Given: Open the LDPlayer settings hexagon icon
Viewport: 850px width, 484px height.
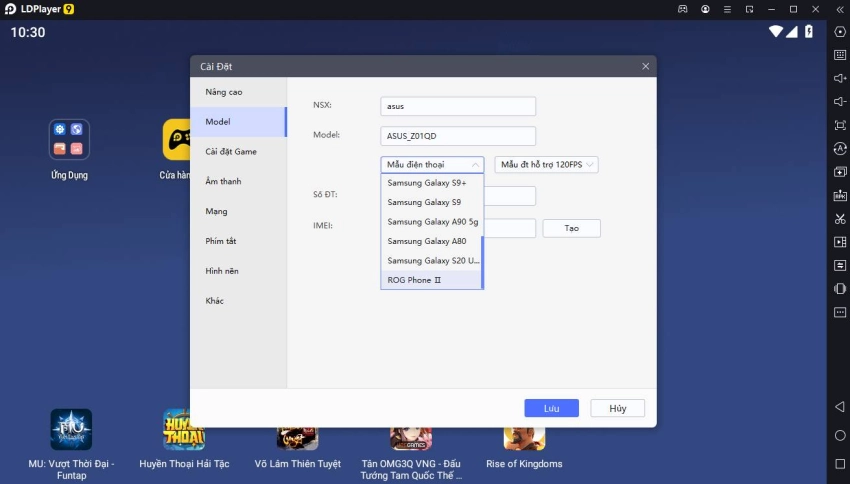Looking at the screenshot, I should (840, 32).
